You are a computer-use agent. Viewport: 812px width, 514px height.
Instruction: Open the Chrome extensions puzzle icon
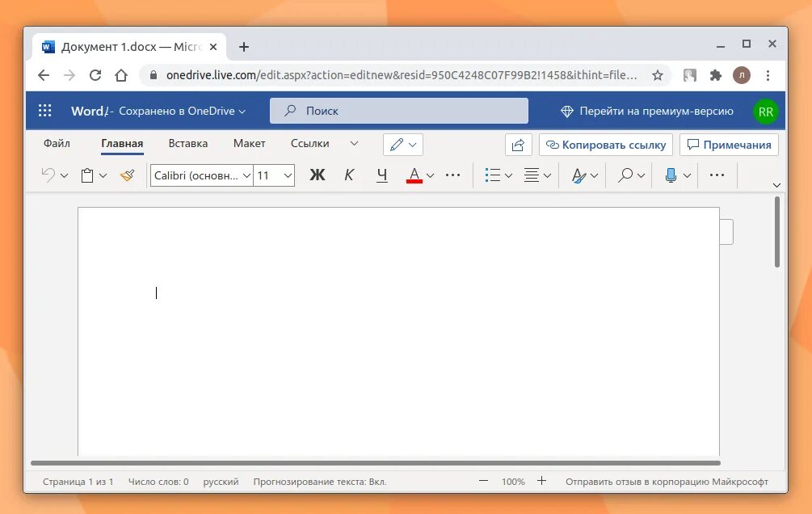coord(716,76)
